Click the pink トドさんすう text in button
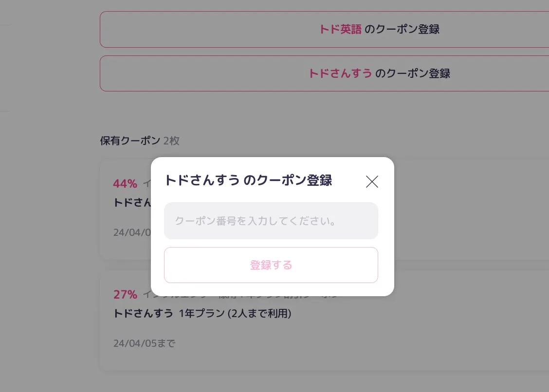Screen dimensions: 549x392 (340, 73)
